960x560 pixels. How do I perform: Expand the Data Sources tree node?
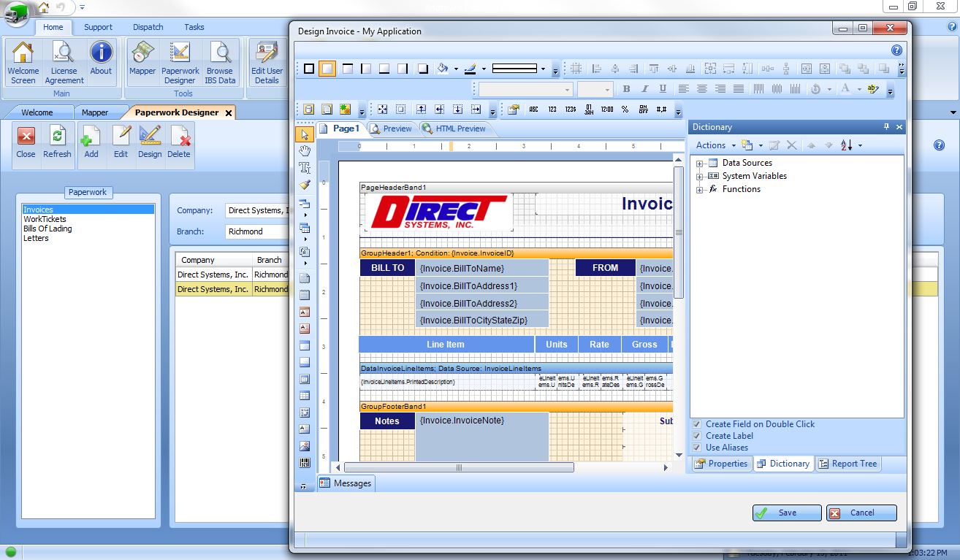tap(699, 164)
